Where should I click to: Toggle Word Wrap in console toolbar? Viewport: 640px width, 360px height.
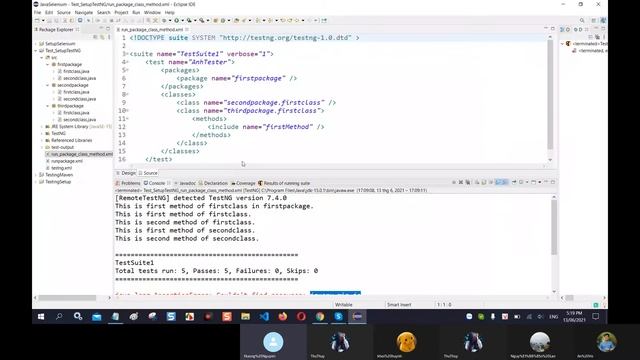[491, 182]
